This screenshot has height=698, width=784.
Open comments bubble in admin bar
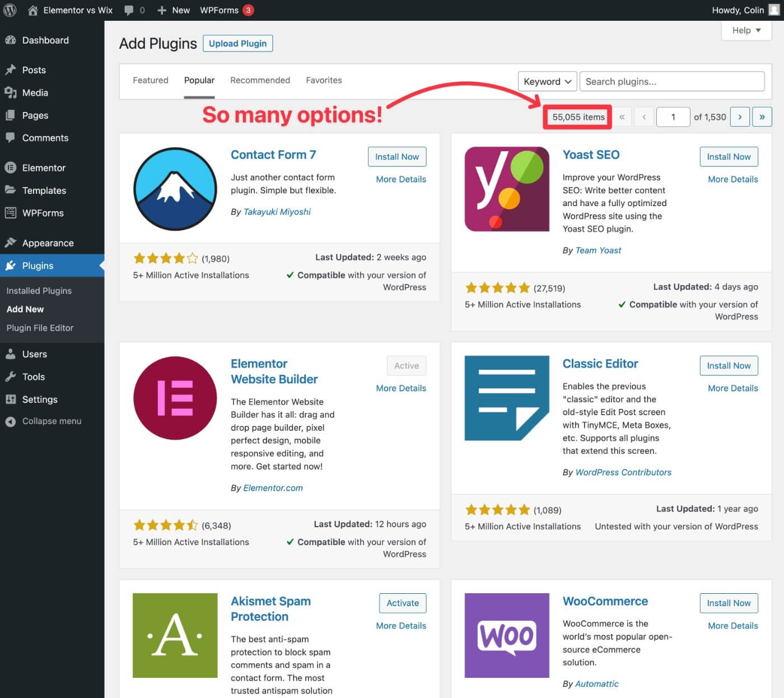click(x=129, y=10)
